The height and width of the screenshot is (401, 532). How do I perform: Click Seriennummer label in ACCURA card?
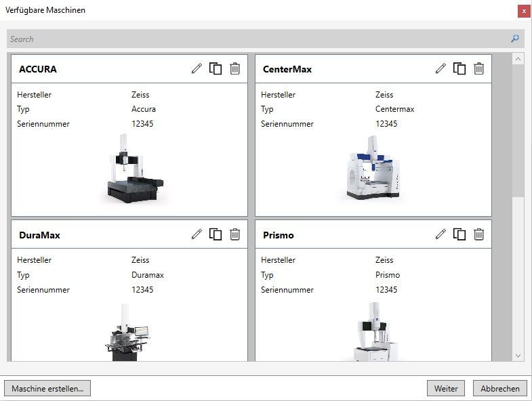click(43, 124)
